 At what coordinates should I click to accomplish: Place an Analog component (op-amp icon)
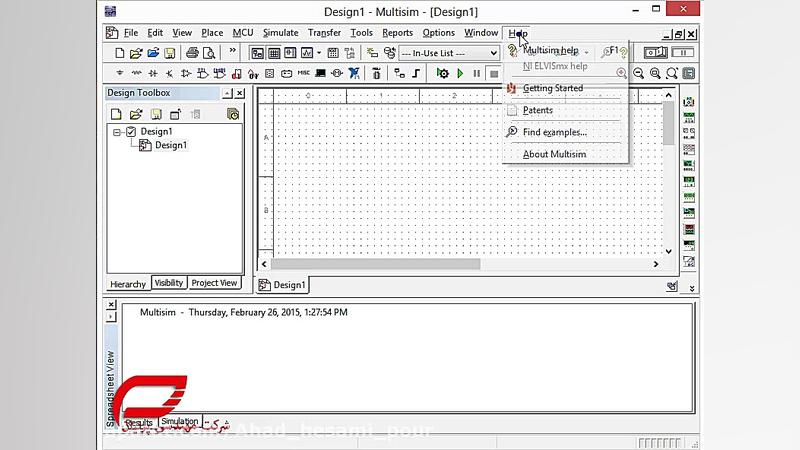coord(186,73)
